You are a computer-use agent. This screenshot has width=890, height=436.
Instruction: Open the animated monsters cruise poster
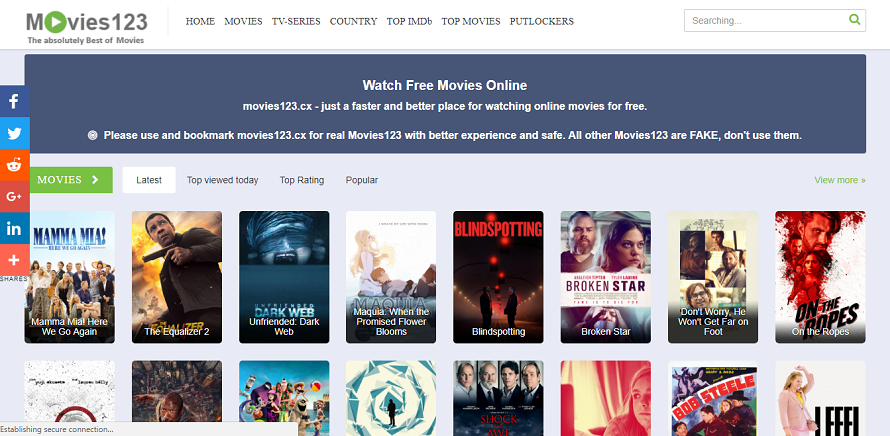click(284, 398)
